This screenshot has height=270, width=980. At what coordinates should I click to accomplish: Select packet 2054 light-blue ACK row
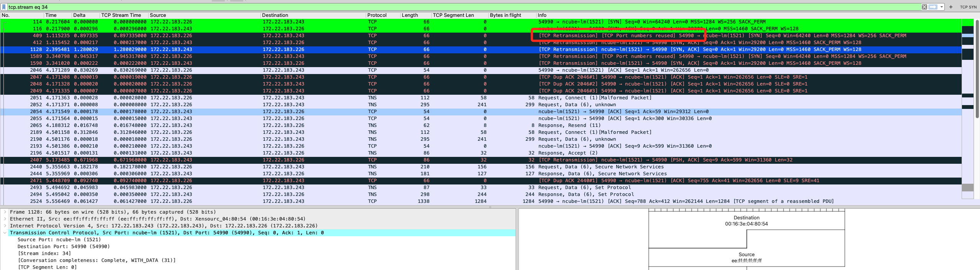(481, 112)
